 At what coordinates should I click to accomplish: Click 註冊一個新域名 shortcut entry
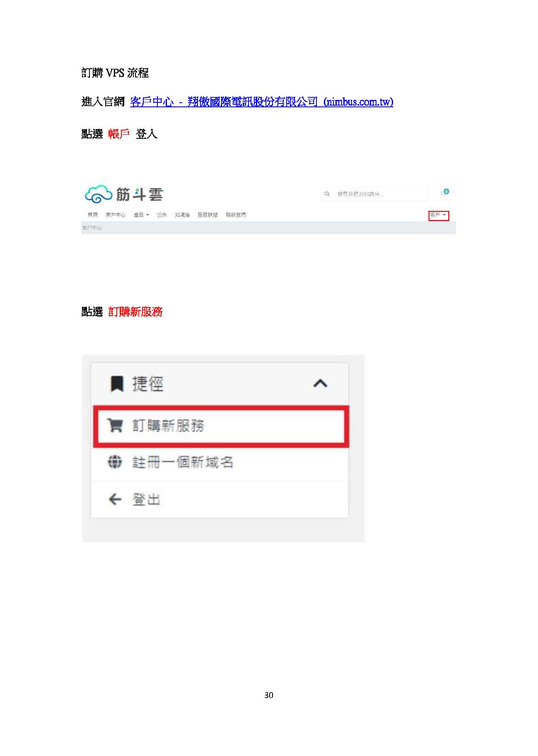220,462
